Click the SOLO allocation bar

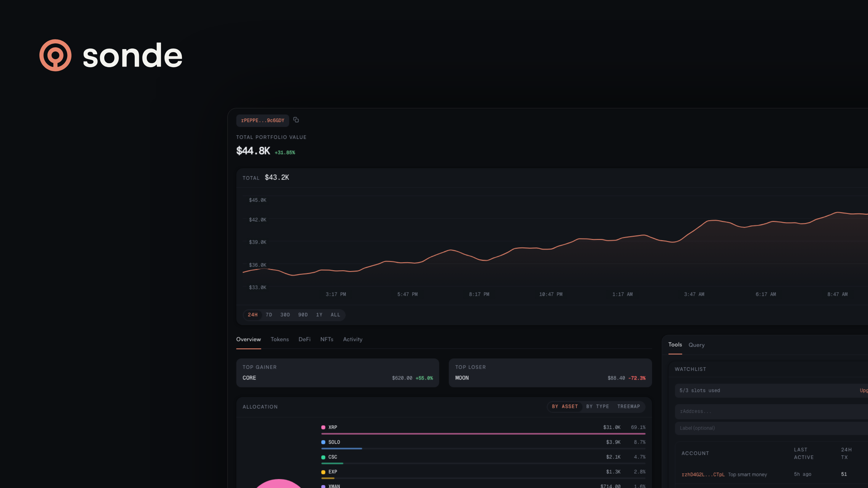coord(483,449)
